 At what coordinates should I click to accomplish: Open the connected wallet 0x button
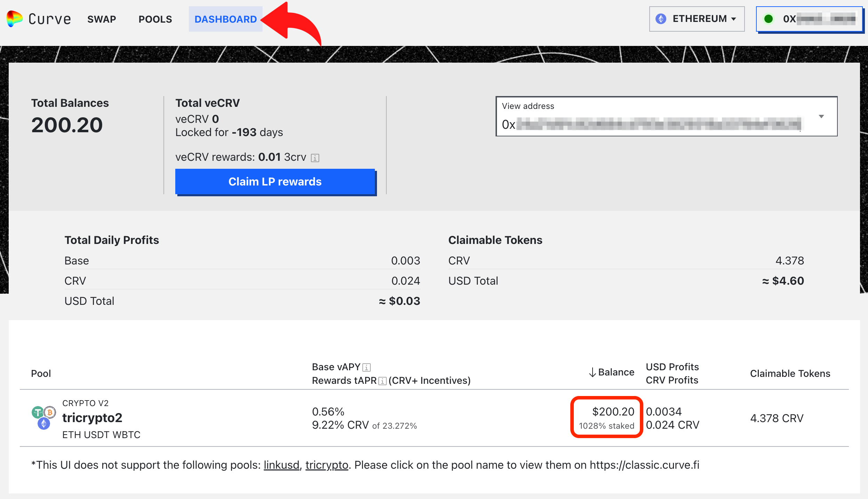click(x=809, y=19)
